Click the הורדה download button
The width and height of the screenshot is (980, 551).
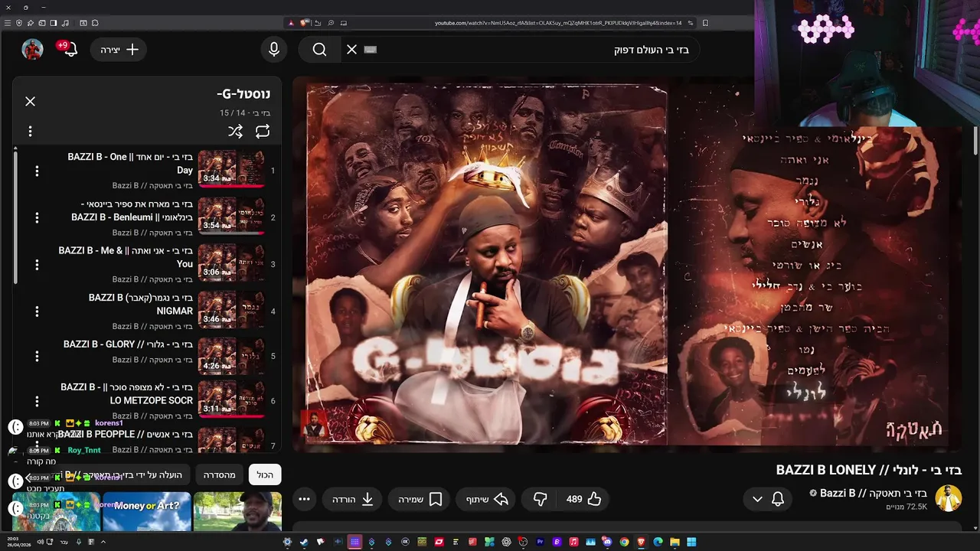click(x=352, y=499)
